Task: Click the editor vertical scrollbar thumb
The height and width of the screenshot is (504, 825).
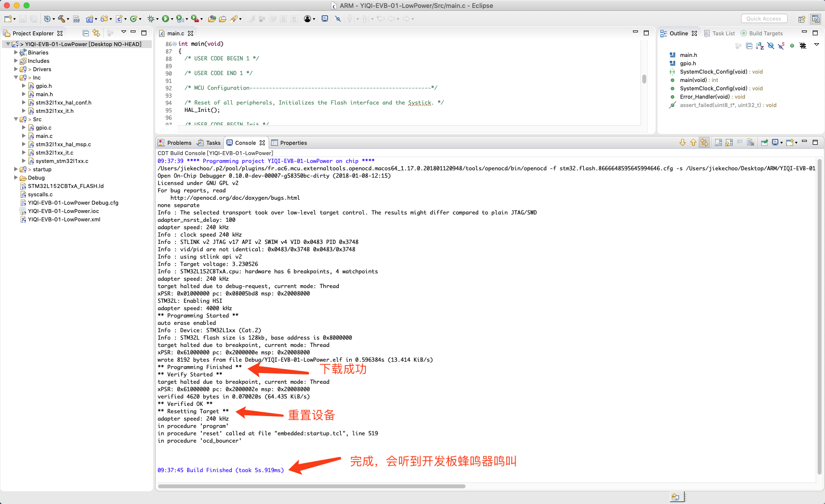Action: click(644, 79)
